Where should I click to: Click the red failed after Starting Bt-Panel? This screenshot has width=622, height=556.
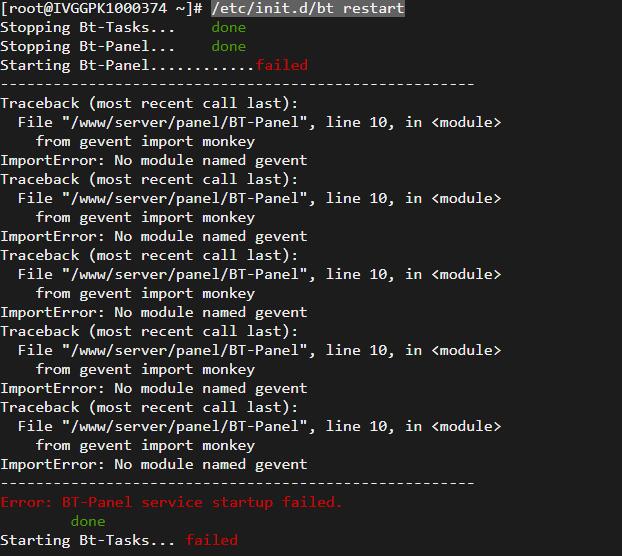(282, 65)
